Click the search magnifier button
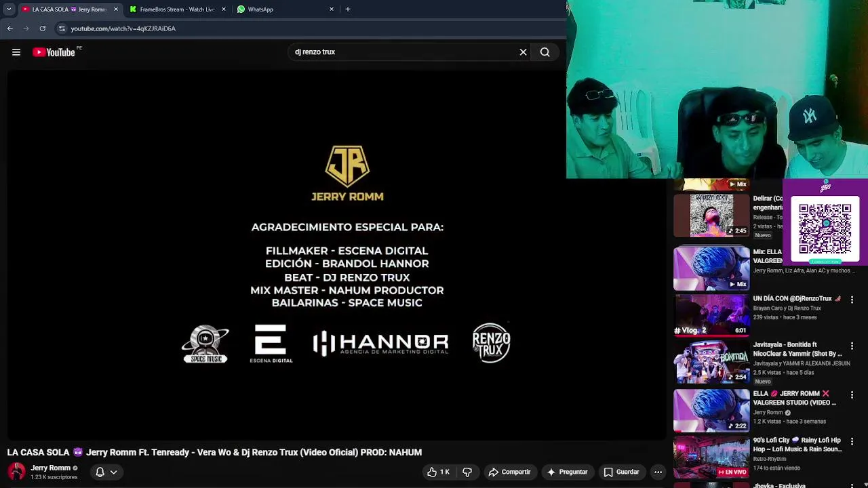This screenshot has width=868, height=488. coord(545,52)
